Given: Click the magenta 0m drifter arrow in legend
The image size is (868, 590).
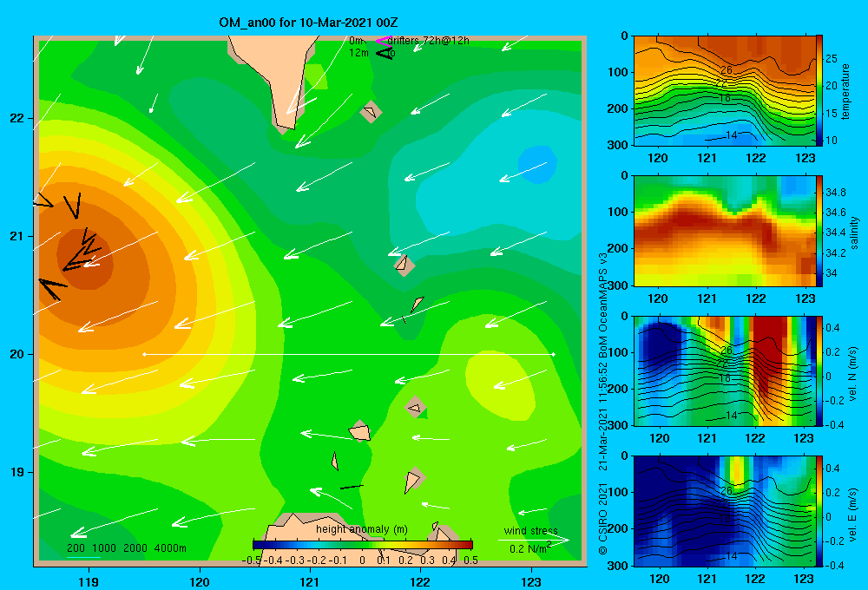Looking at the screenshot, I should click(384, 41).
